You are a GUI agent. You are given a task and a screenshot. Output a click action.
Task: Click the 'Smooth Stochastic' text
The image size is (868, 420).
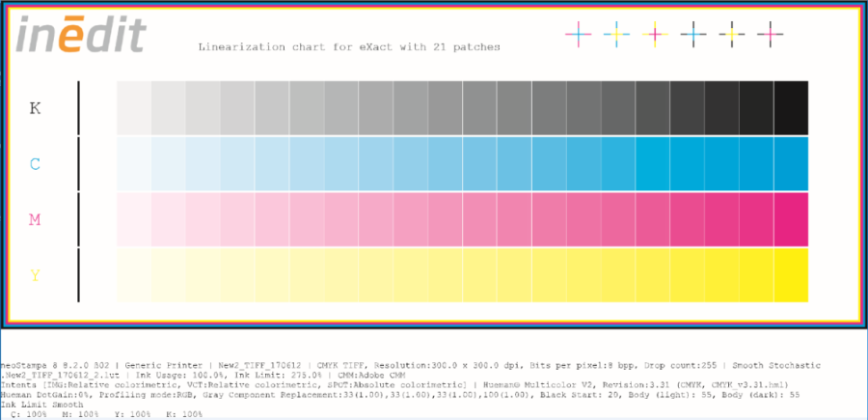click(x=776, y=366)
